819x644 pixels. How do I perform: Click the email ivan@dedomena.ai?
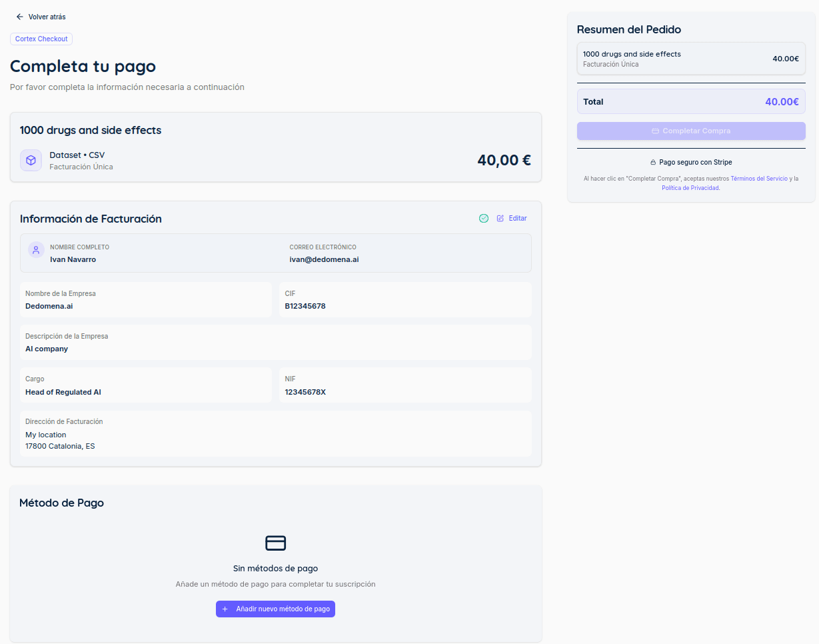(x=324, y=259)
